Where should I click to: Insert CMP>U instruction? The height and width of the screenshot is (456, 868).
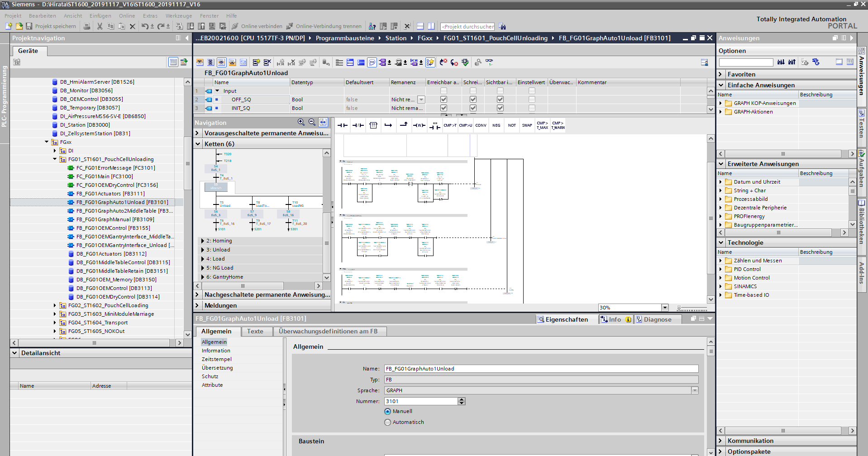tap(466, 125)
